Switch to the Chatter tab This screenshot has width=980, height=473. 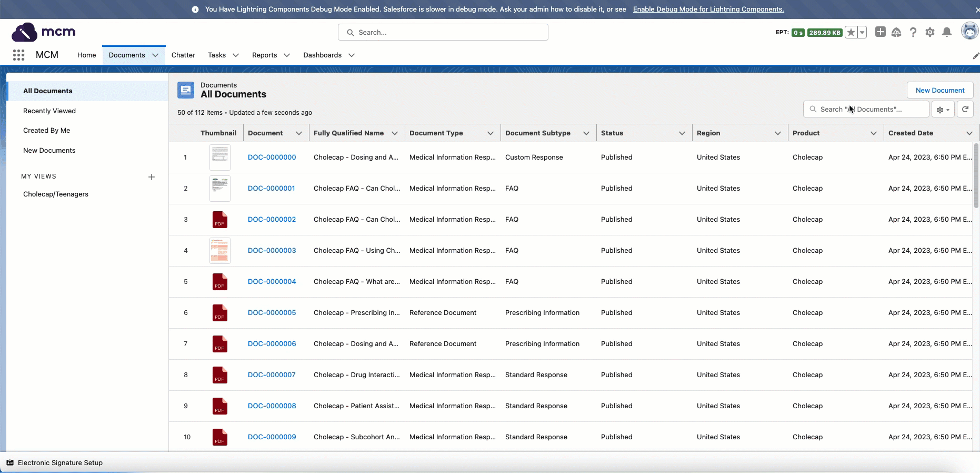click(x=183, y=55)
